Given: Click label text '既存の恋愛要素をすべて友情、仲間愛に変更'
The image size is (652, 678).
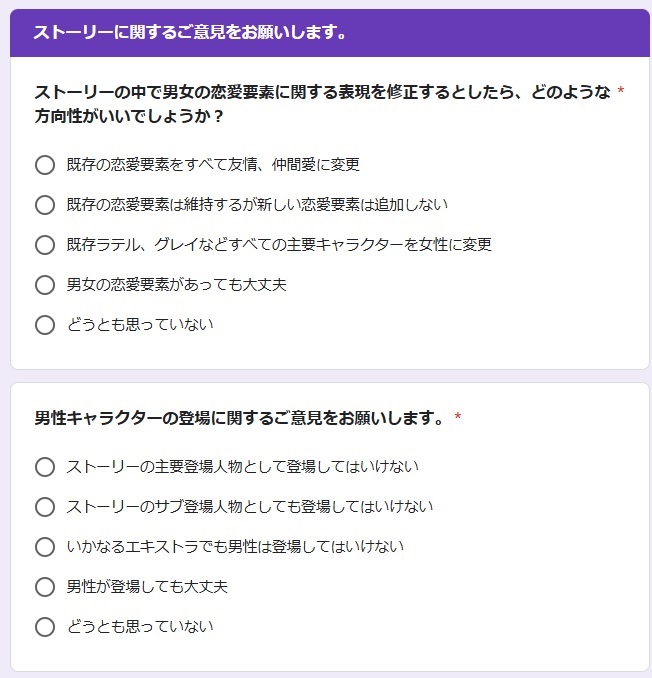Looking at the screenshot, I should [212, 165].
